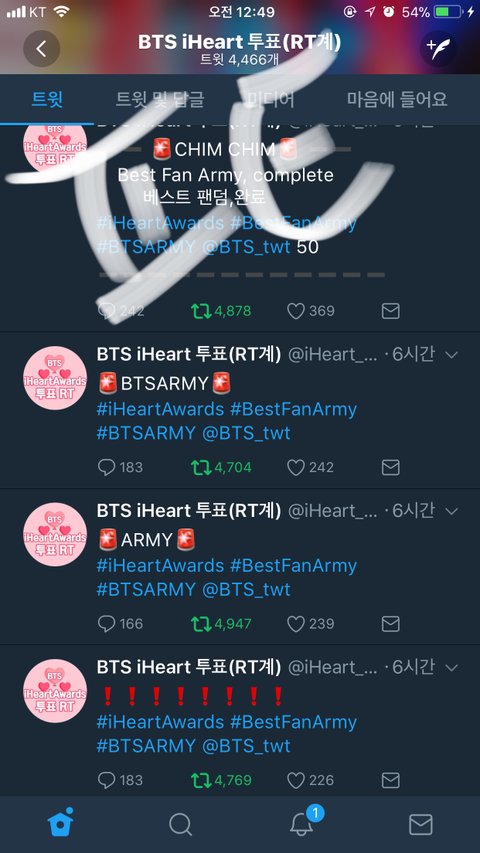
Task: Open @BTS_twt mention in the BTSARMY tweet
Action: coord(246,434)
